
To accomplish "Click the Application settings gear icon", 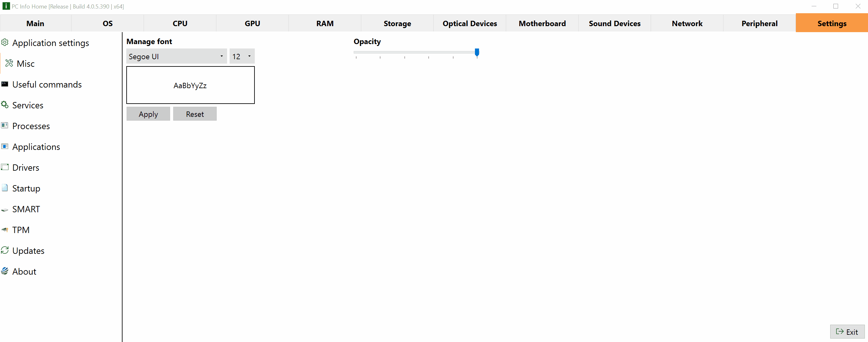I will pos(5,43).
